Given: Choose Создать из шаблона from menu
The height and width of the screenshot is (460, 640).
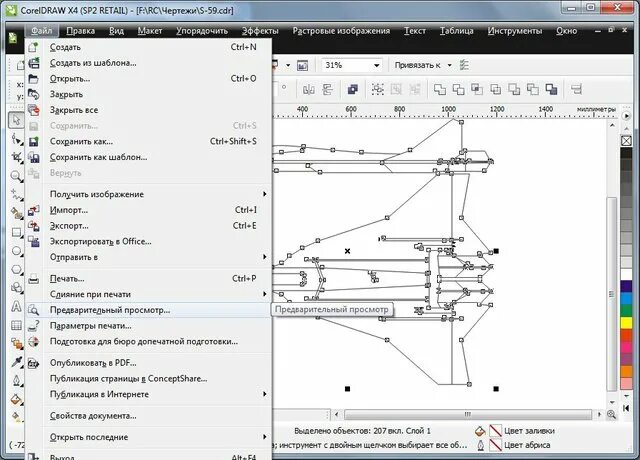Looking at the screenshot, I should 149,63.
